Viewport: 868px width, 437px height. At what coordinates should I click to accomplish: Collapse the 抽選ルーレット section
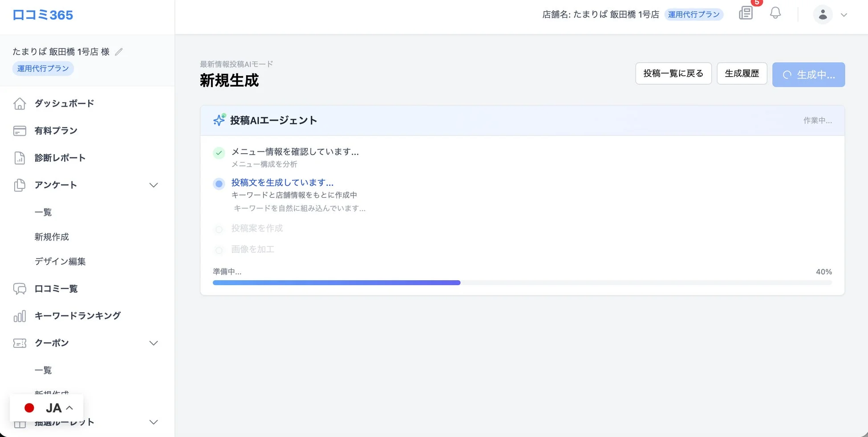[x=154, y=422]
